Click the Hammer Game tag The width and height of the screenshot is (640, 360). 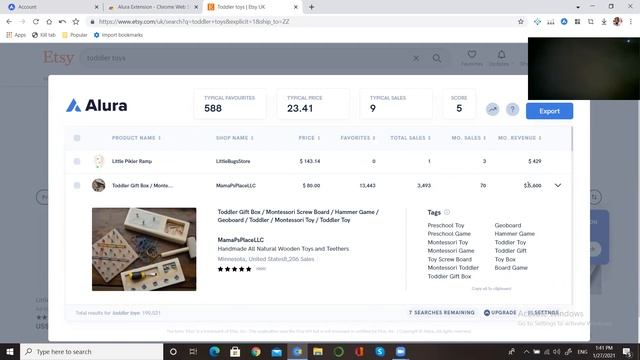coord(514,234)
